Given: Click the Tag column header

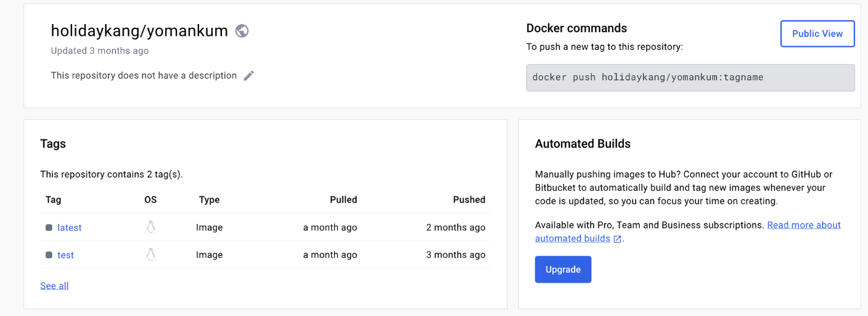Looking at the screenshot, I should tap(53, 200).
